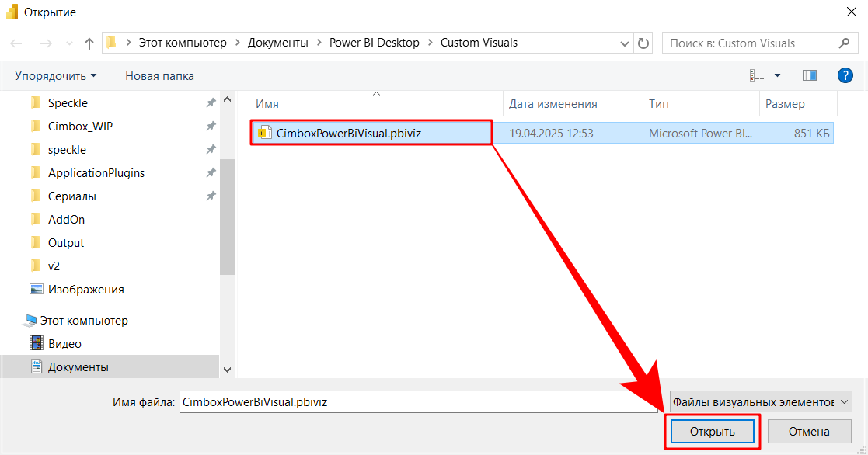Click the 'Открыть' button

click(x=713, y=431)
